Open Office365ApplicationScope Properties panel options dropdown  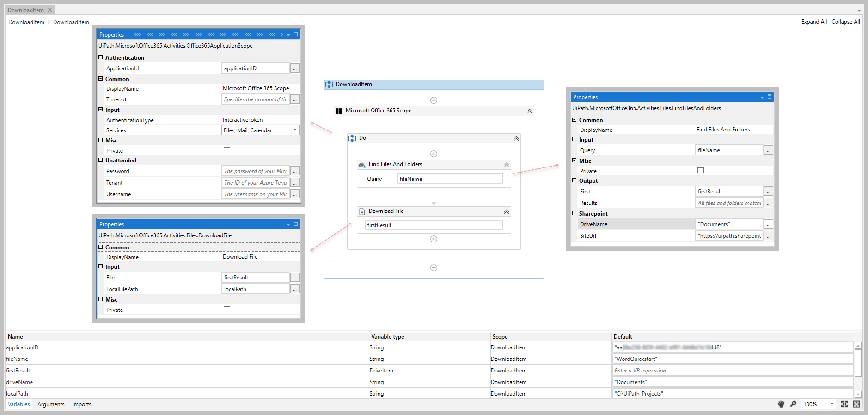(288, 35)
